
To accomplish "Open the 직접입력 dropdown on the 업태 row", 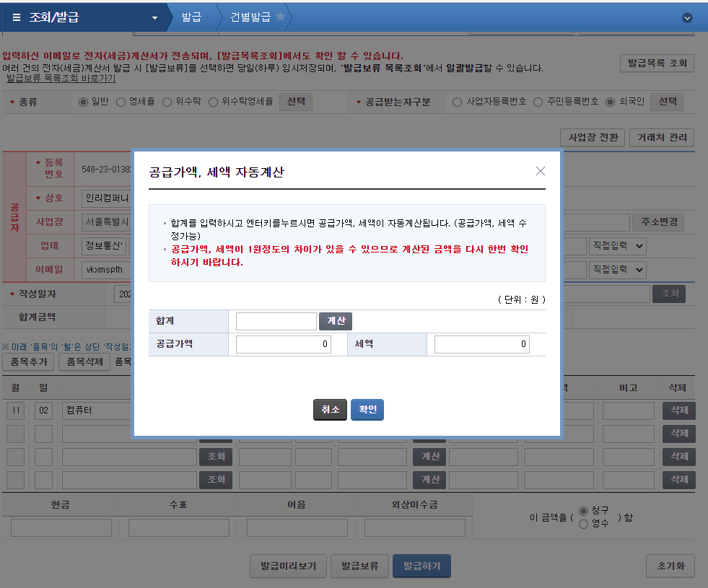I will pos(616,245).
